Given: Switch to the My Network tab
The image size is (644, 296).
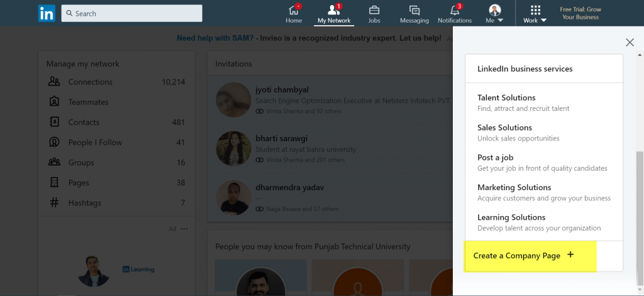Looking at the screenshot, I should (x=334, y=13).
